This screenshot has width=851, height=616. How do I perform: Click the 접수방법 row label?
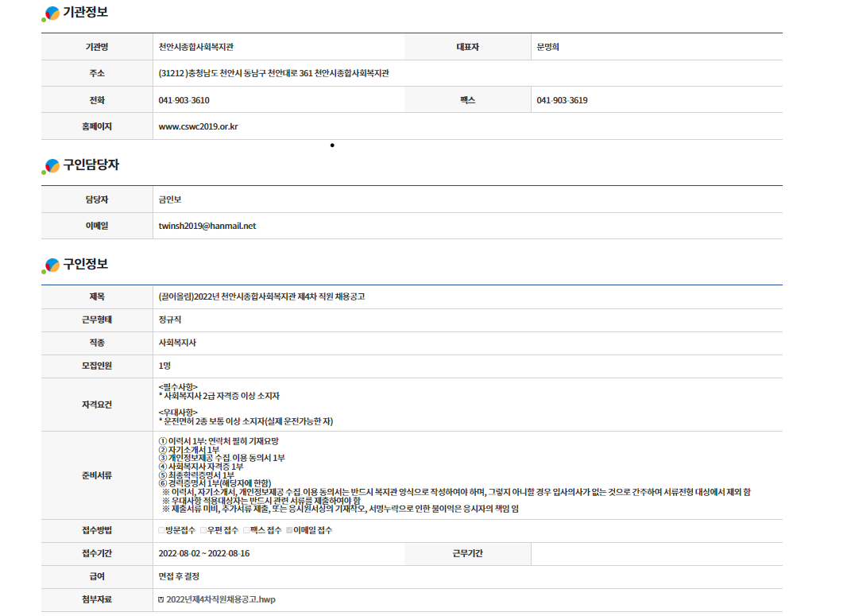click(97, 530)
